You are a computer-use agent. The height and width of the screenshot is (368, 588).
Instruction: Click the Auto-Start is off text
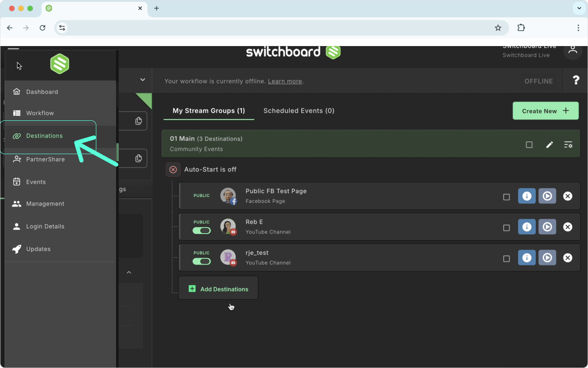coord(210,170)
